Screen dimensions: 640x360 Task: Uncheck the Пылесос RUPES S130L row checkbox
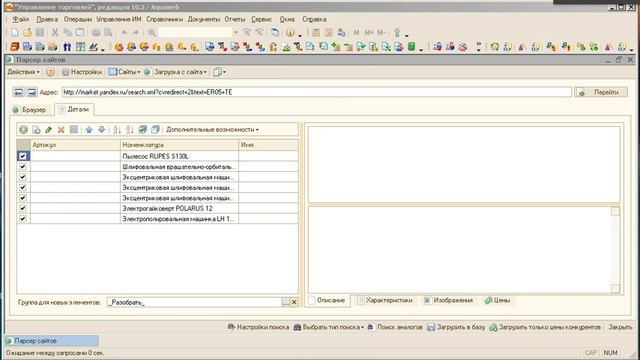[x=23, y=156]
